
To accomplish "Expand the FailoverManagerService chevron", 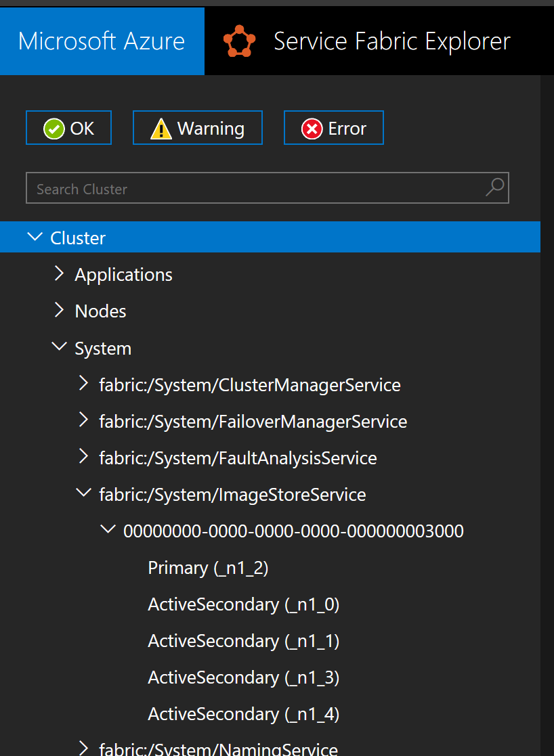I will pos(83,420).
